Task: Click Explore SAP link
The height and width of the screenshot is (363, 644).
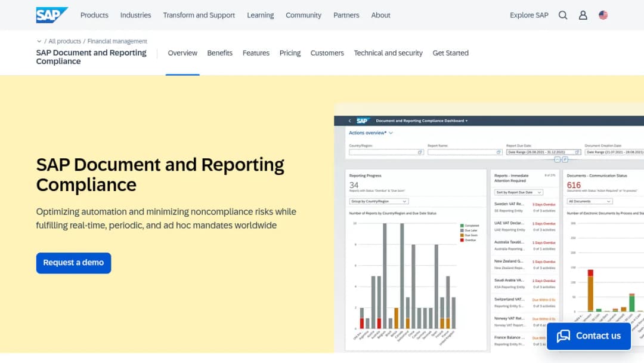Action: pyautogui.click(x=529, y=15)
